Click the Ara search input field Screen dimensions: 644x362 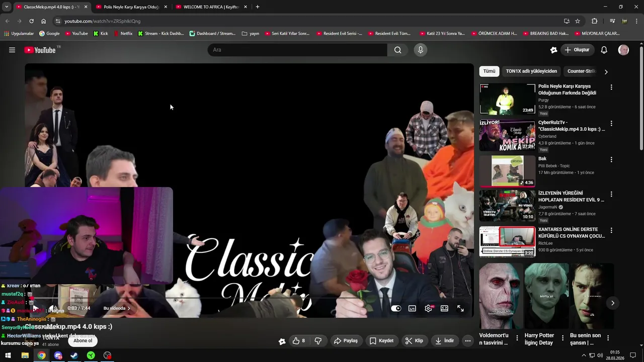297,50
